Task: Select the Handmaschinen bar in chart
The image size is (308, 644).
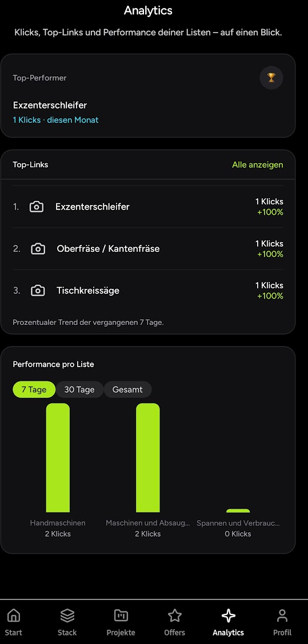Action: point(58,457)
